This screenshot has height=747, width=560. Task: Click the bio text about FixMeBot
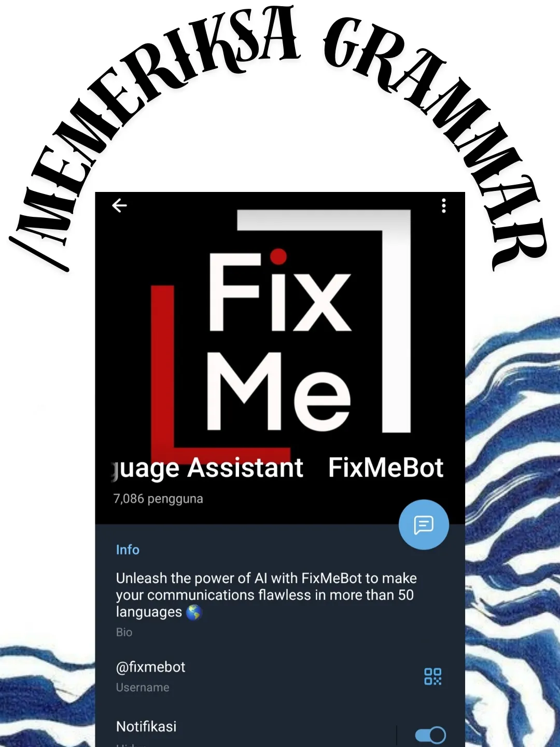[x=266, y=595]
